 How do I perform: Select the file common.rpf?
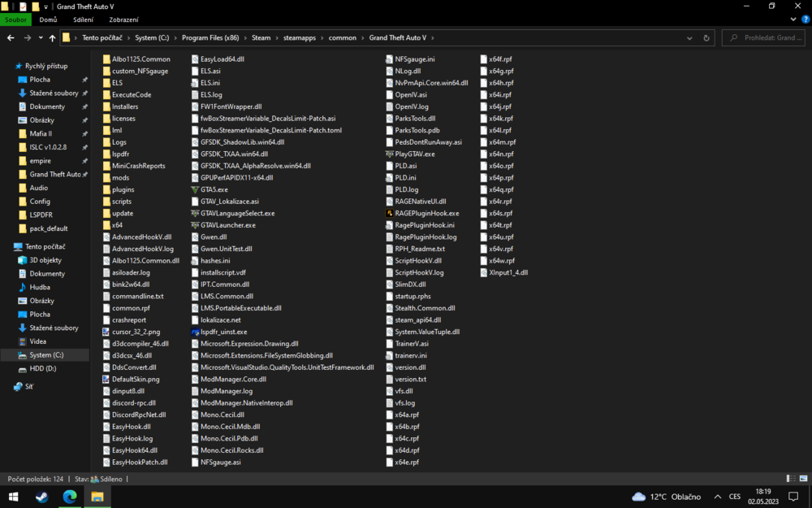131,308
